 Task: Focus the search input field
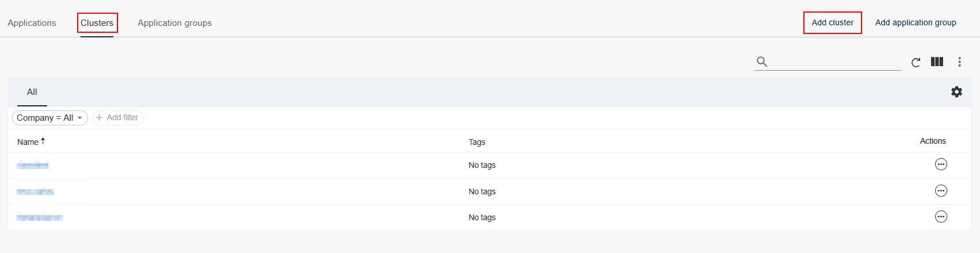pyautogui.click(x=835, y=62)
